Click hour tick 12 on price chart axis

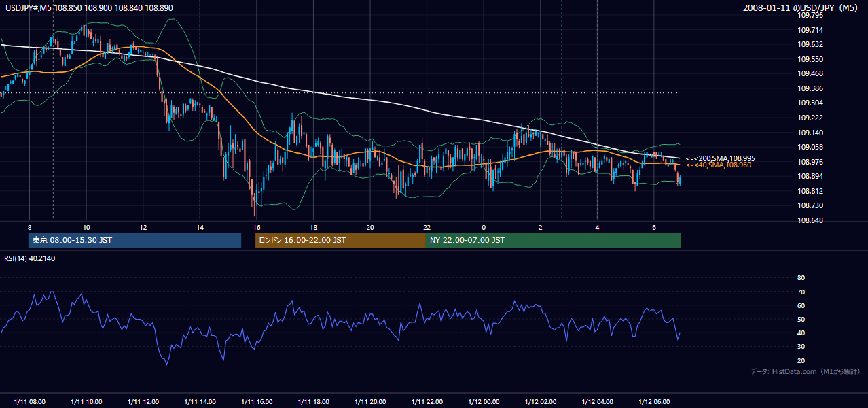(143, 227)
